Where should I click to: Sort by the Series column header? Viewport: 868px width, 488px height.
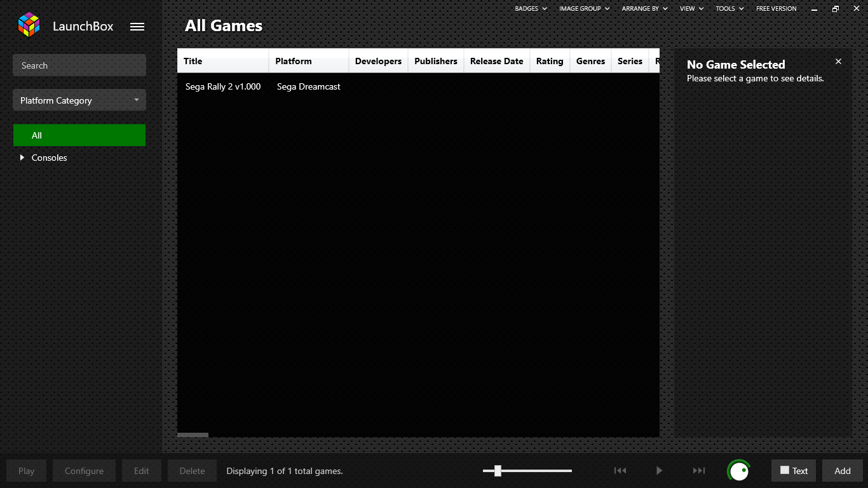[x=630, y=61]
